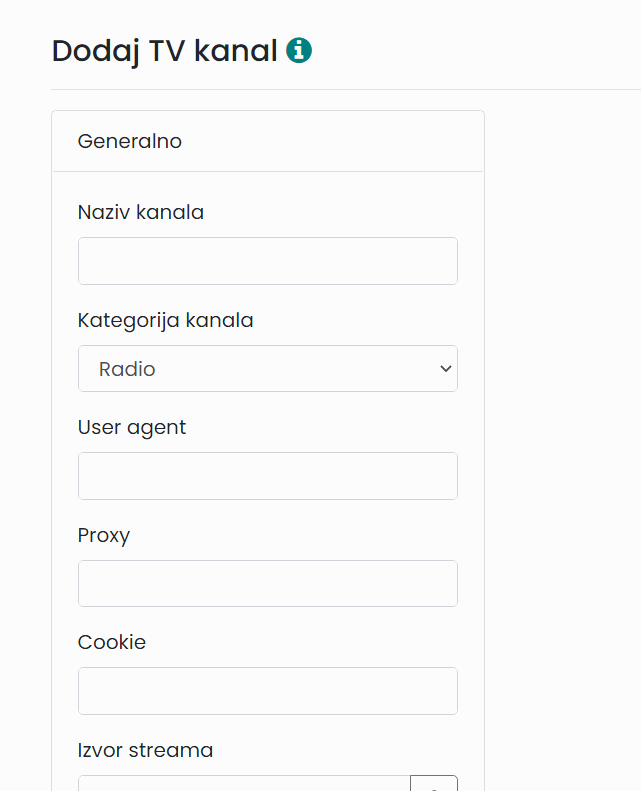Screen dimensions: 641x791
Task: Click the Radio value in the category select
Action: (127, 369)
